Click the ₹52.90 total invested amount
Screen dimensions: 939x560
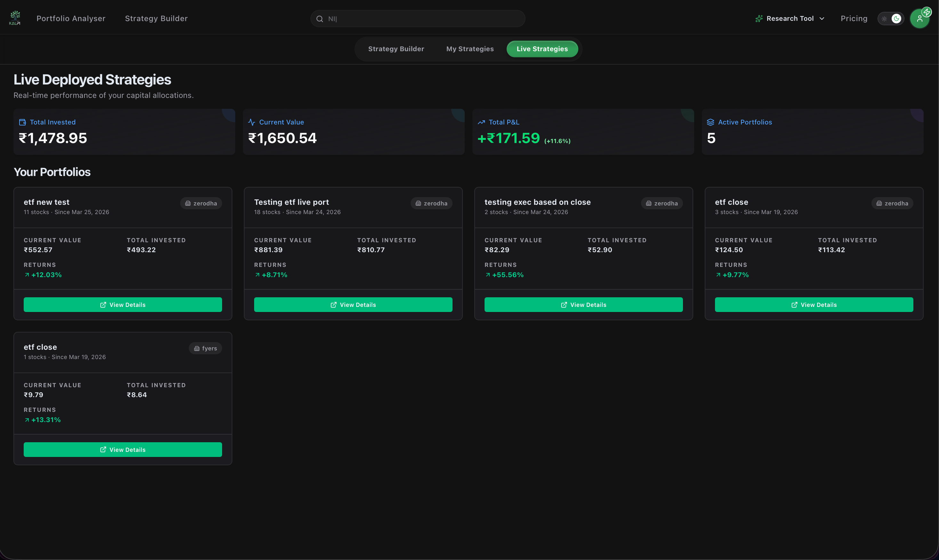pyautogui.click(x=600, y=250)
